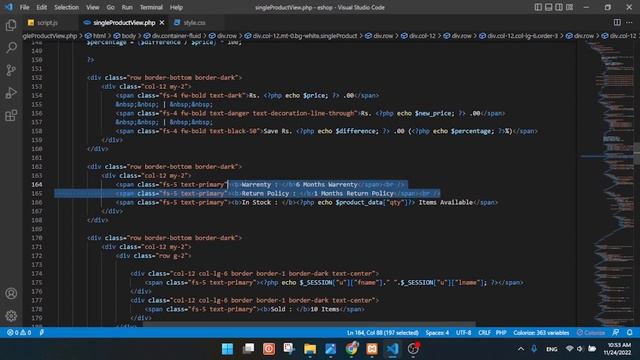Open notifications bell in status bar
The image size is (640, 360).
tap(630, 333)
